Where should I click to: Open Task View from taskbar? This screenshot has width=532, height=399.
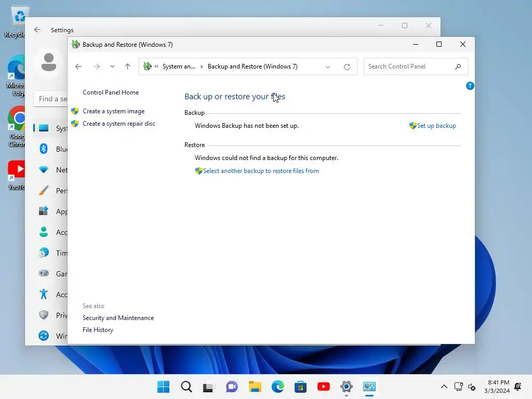pyautogui.click(x=209, y=387)
